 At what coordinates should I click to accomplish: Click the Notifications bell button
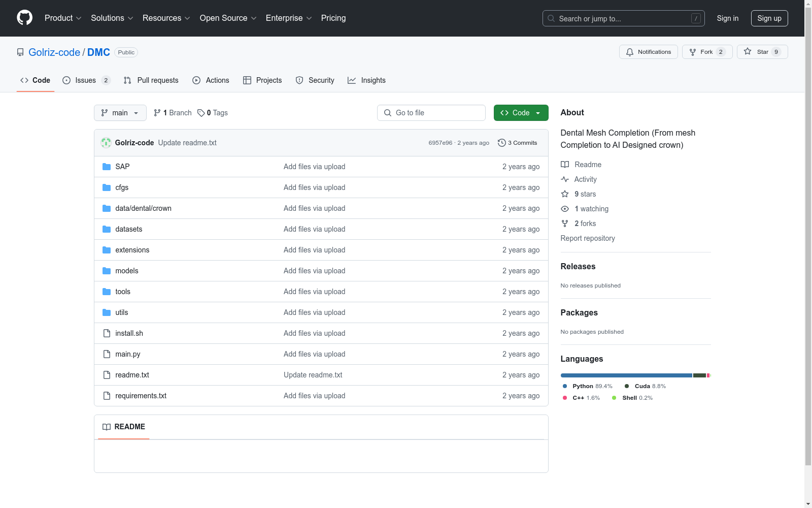point(648,52)
